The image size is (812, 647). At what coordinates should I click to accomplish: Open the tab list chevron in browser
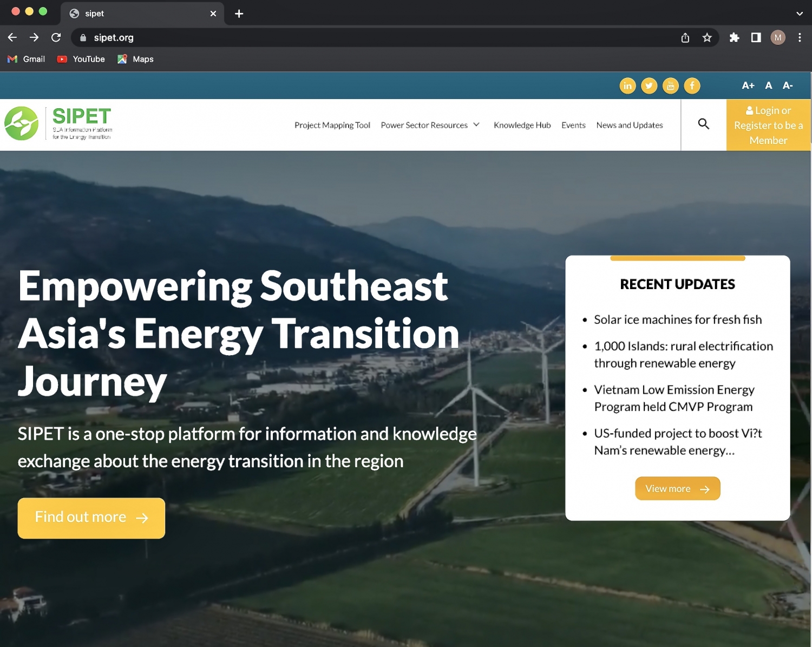pyautogui.click(x=800, y=14)
